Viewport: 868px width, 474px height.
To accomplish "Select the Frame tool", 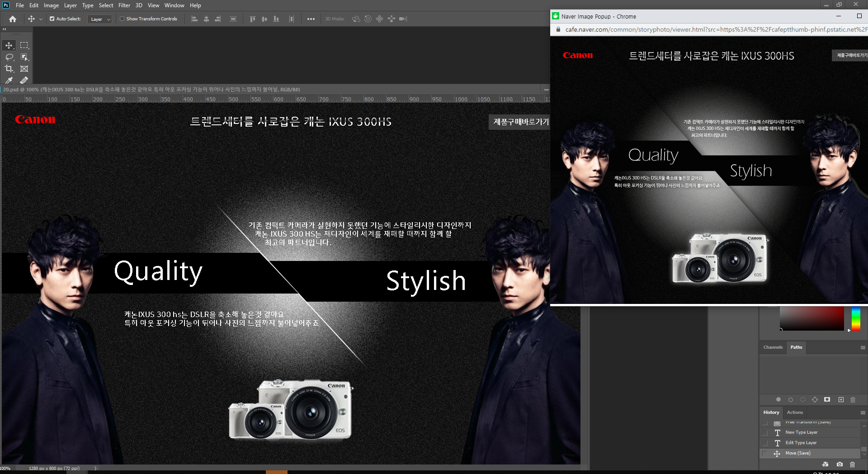I will tap(24, 69).
